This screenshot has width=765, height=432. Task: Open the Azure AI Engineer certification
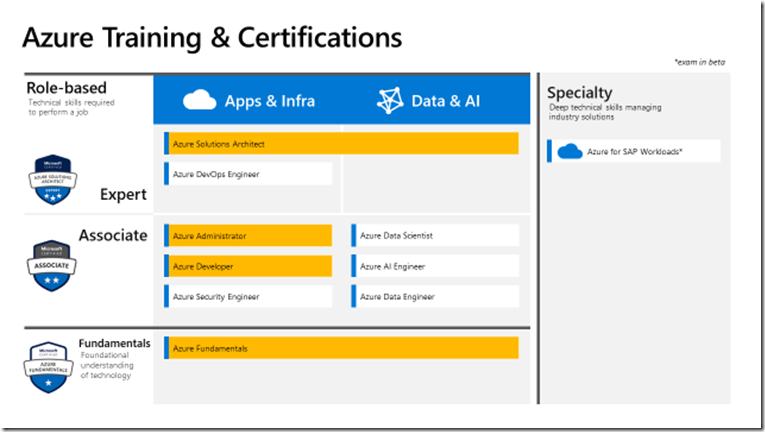pyautogui.click(x=435, y=266)
